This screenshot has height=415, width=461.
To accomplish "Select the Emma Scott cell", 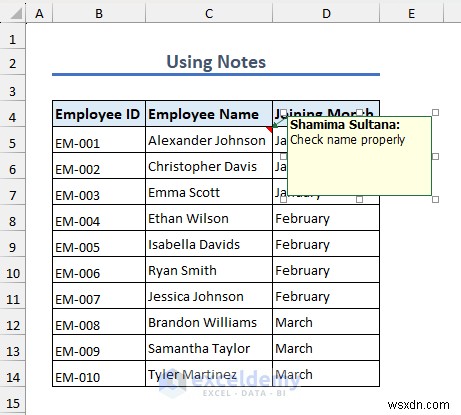I will pyautogui.click(x=209, y=192).
